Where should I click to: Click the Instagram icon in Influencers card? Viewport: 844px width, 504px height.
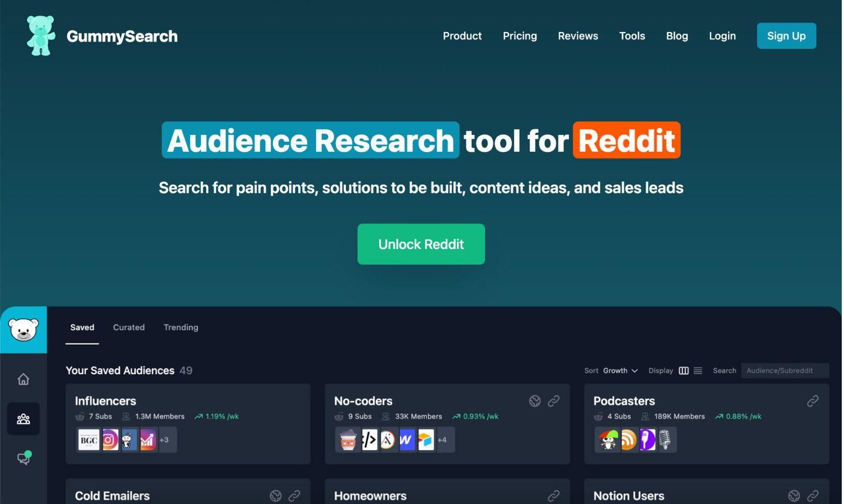pyautogui.click(x=110, y=440)
